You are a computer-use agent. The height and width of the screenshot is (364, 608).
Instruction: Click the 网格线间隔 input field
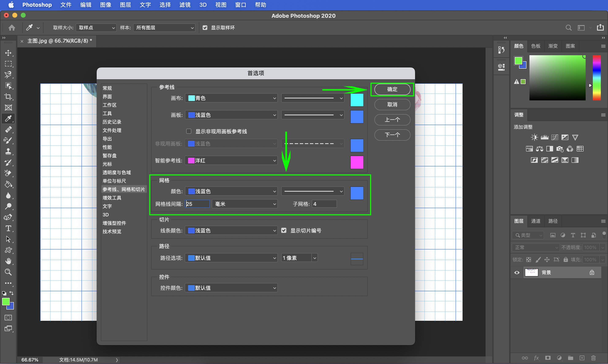pyautogui.click(x=197, y=204)
